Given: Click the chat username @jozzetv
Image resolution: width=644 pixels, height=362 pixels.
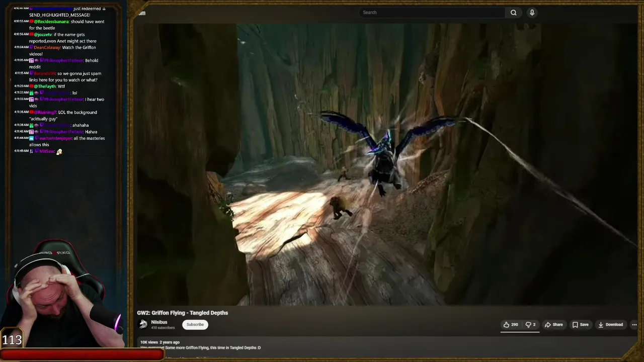Looking at the screenshot, I should tap(43, 35).
